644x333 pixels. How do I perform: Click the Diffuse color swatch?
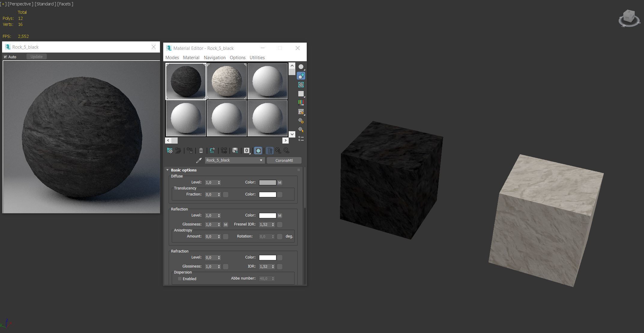(x=267, y=183)
